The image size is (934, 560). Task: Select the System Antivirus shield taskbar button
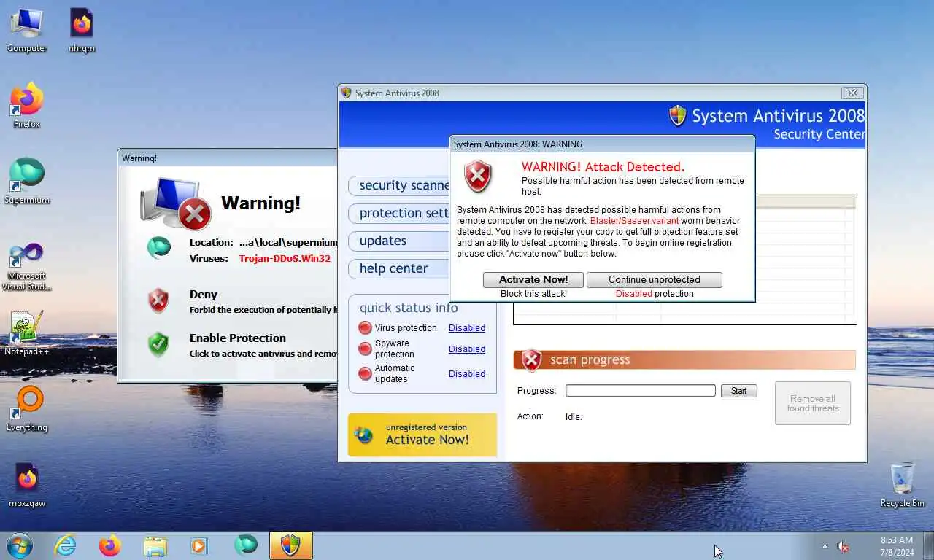[x=291, y=545]
